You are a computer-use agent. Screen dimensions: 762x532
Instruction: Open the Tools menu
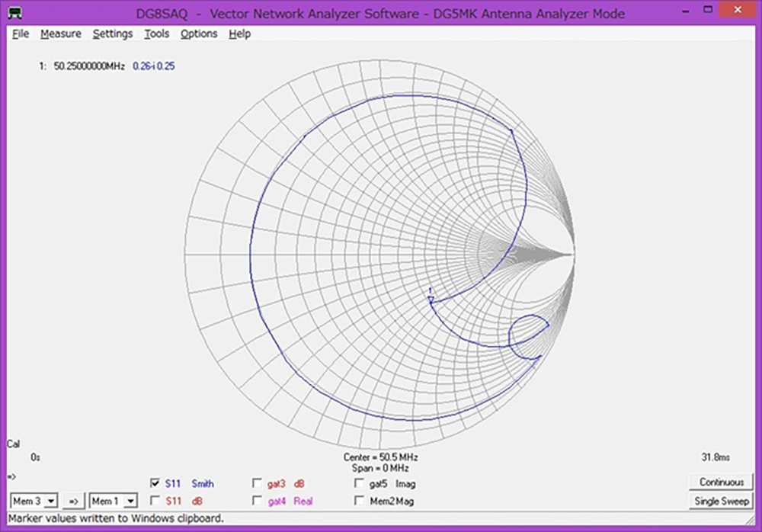point(156,34)
